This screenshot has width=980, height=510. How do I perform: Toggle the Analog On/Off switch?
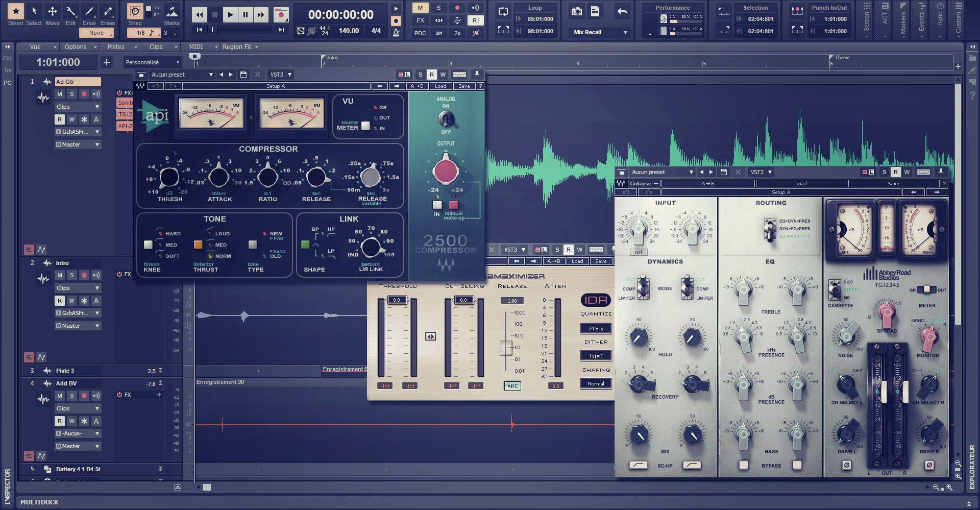[x=446, y=119]
